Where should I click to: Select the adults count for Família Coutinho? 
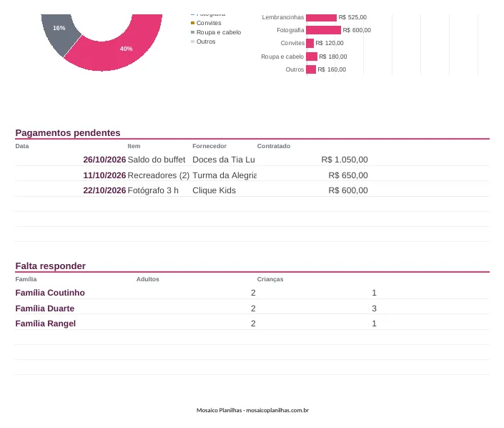pos(253,293)
